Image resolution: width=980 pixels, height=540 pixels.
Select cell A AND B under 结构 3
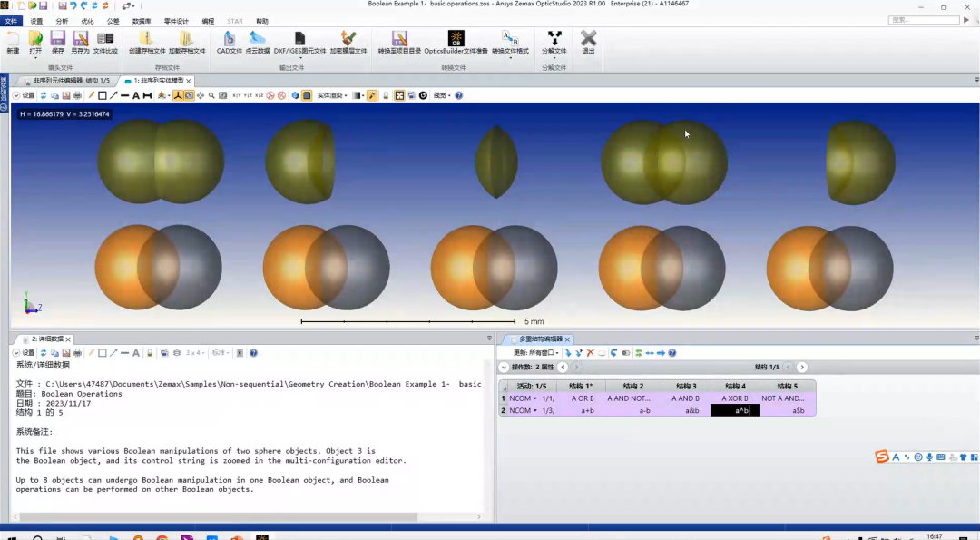(x=686, y=398)
